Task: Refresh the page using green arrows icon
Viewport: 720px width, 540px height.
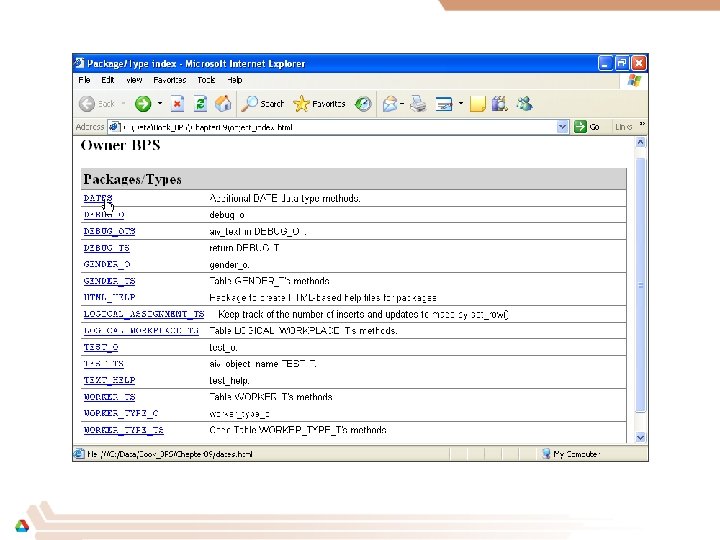Action: coord(200,104)
